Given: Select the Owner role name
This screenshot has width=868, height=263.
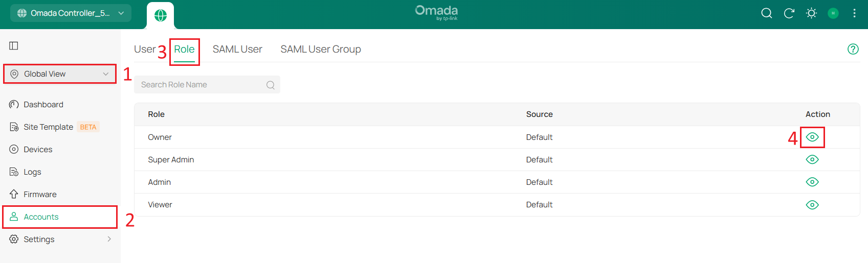Looking at the screenshot, I should 160,137.
